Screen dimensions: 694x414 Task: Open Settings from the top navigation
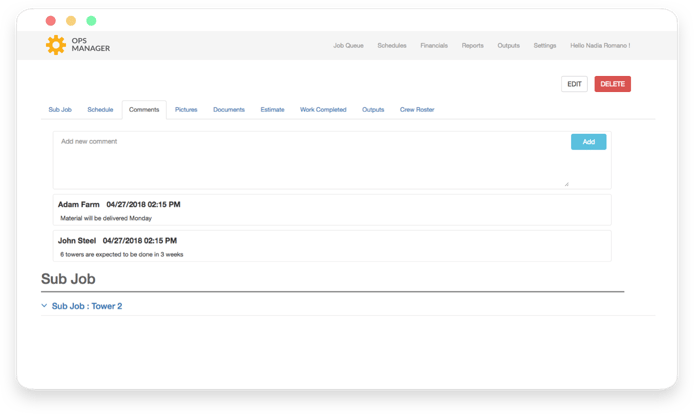pyautogui.click(x=544, y=46)
